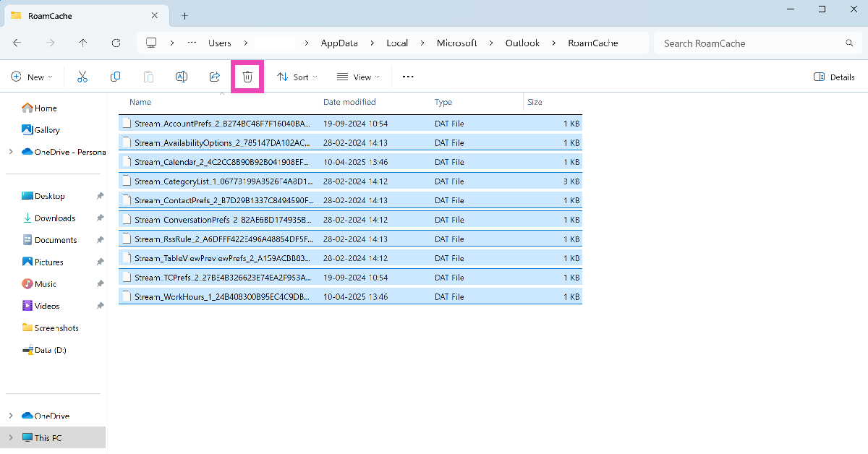Click the Share icon in toolbar
Viewport: 868px width, 454px height.
point(214,77)
